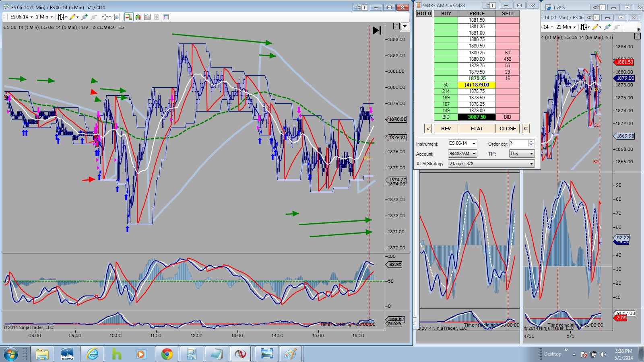Select the pencil drawing tools icon
The image size is (644, 362).
[73, 17]
